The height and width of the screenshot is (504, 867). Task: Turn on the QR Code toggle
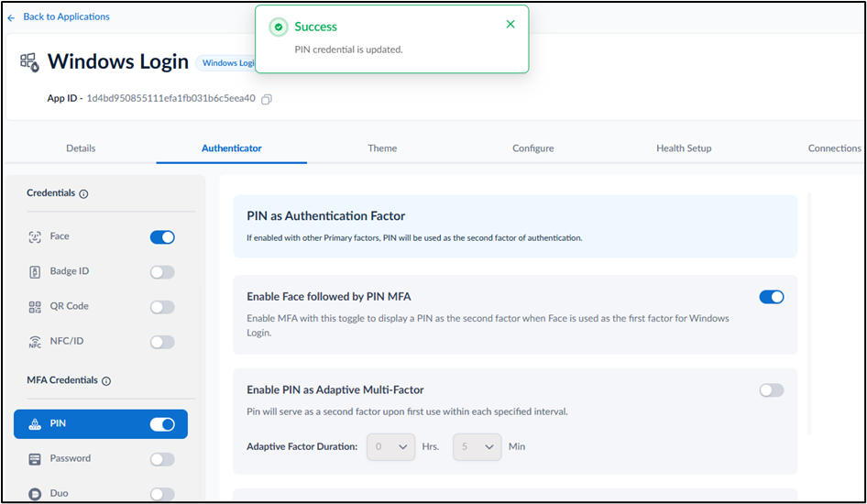[162, 307]
